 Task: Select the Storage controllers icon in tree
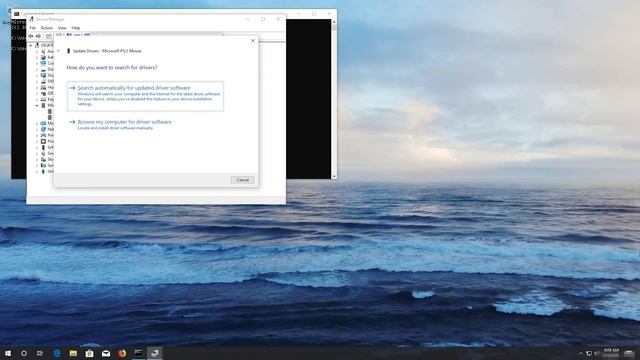click(43, 159)
